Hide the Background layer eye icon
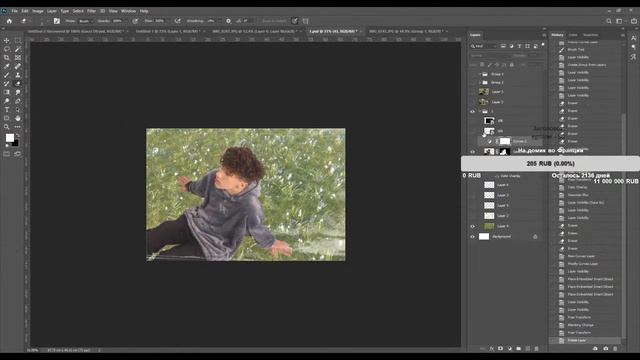This screenshot has height=360, width=640. (x=472, y=236)
